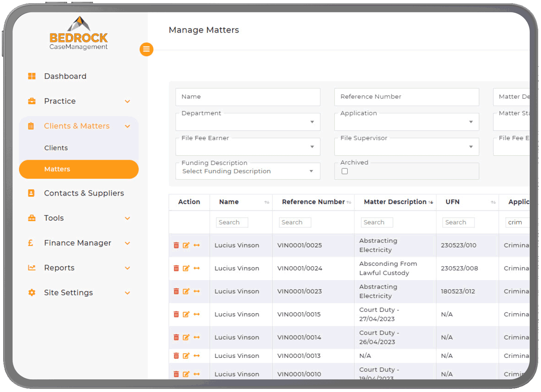Select the Reports chart icon
Image resolution: width=541 pixels, height=392 pixels.
tap(31, 267)
